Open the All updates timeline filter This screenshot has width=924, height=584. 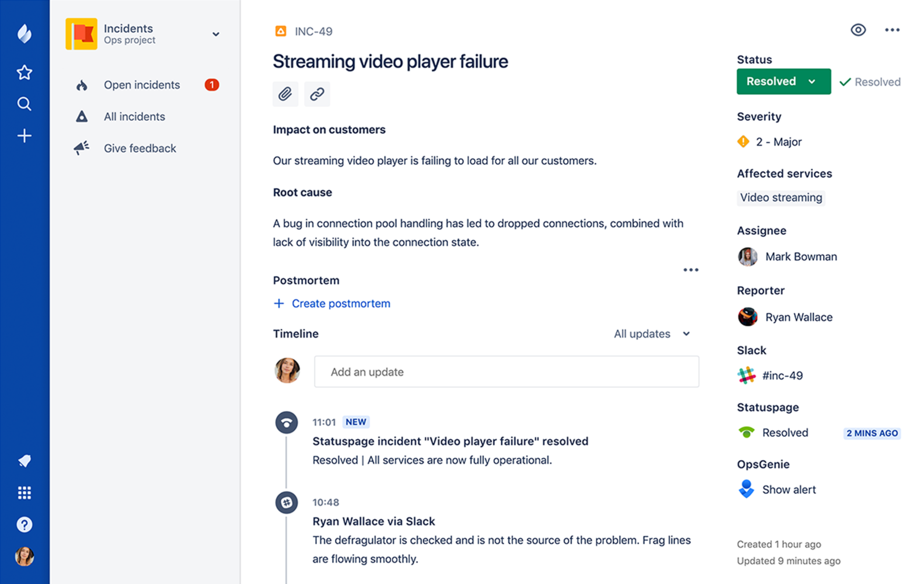652,334
